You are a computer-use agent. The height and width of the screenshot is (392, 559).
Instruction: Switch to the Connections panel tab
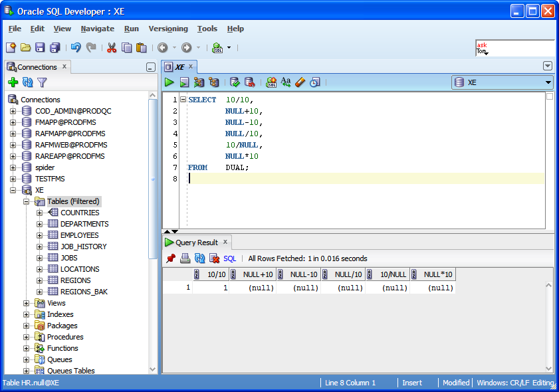(37, 67)
